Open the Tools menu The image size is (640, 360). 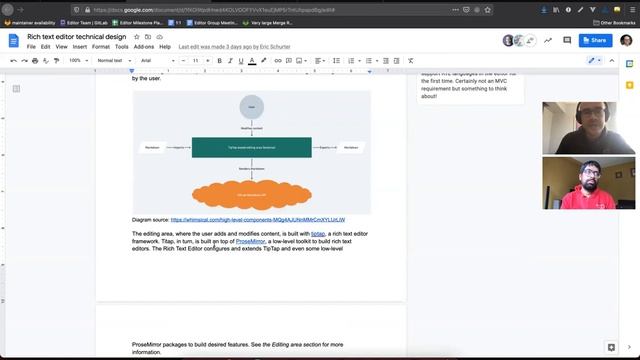tap(122, 47)
